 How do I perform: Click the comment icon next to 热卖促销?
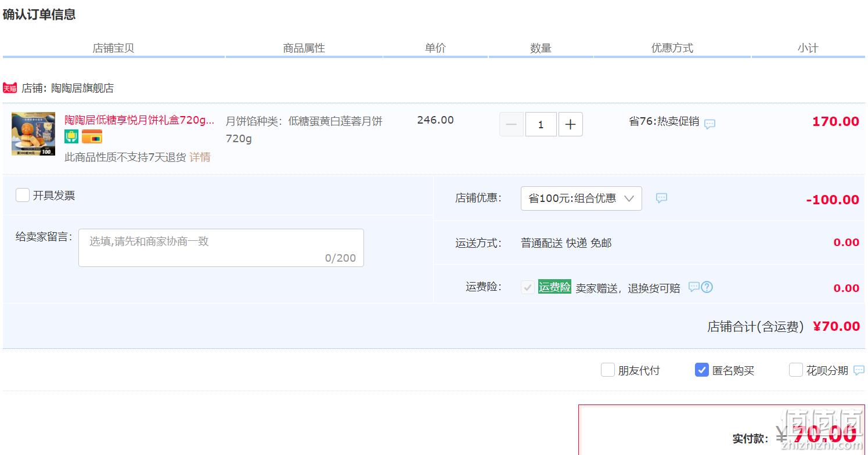709,124
